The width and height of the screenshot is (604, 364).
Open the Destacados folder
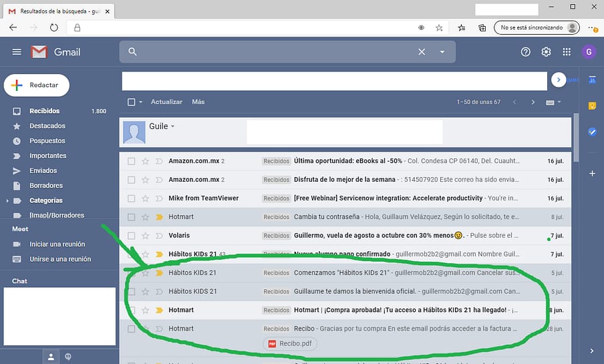click(47, 126)
